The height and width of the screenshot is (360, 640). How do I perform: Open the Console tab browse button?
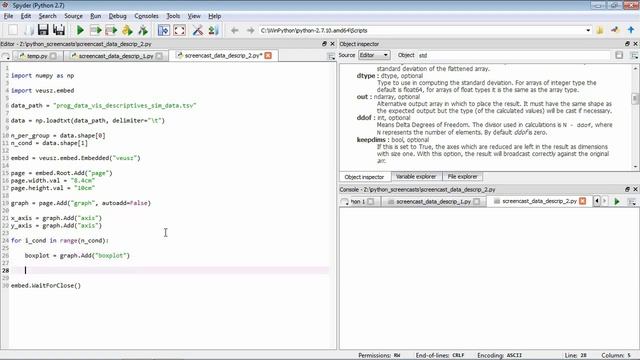(344, 202)
